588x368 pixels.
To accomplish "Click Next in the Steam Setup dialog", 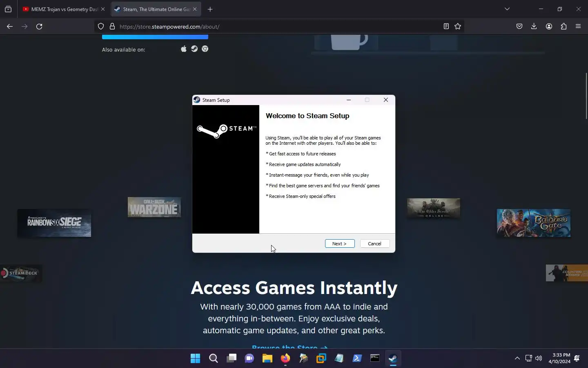I will pyautogui.click(x=340, y=244).
